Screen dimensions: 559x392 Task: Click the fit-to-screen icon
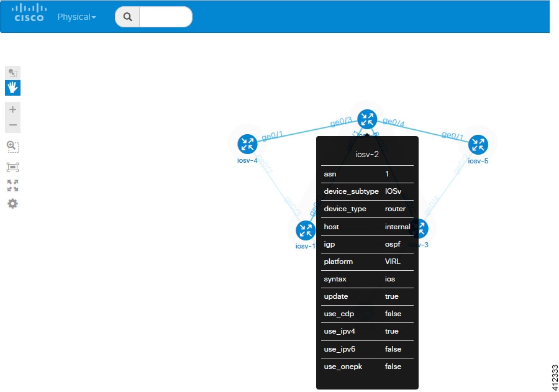click(x=12, y=166)
